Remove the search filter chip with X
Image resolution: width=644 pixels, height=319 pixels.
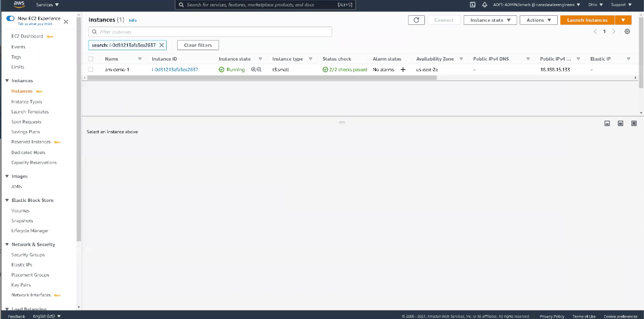pyautogui.click(x=161, y=45)
